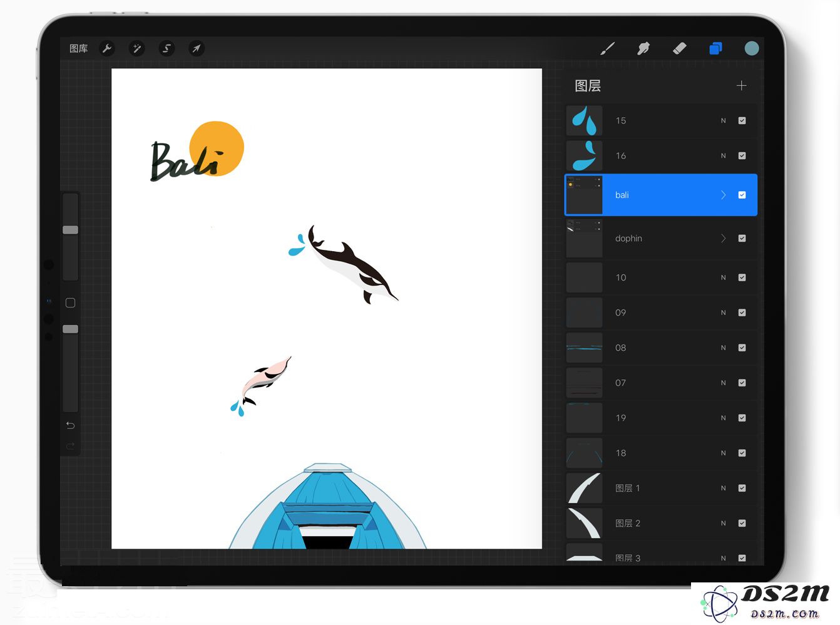Hide layer 18
The height and width of the screenshot is (625, 840).
click(x=742, y=453)
